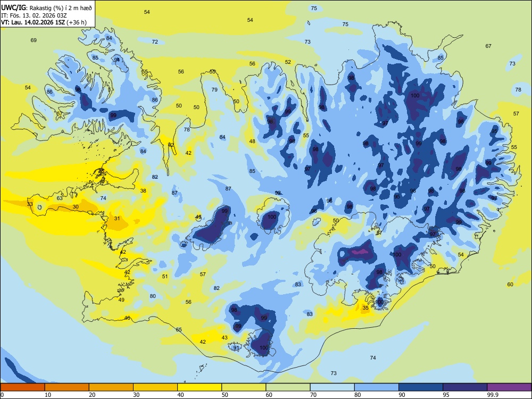
Task: Click the purple 99.9+ legend swatch
Action: click(x=509, y=387)
